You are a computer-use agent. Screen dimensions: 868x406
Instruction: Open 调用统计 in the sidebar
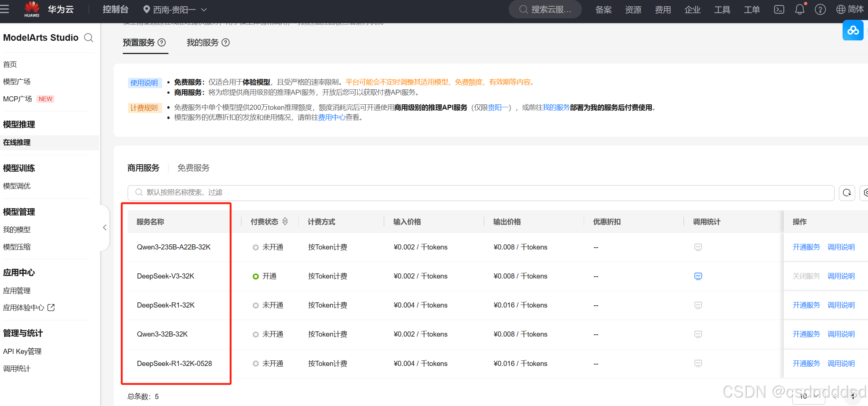coord(17,369)
